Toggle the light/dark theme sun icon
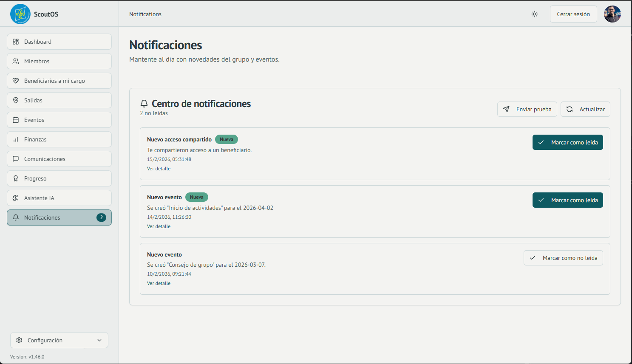Image resolution: width=632 pixels, height=364 pixels. click(535, 14)
